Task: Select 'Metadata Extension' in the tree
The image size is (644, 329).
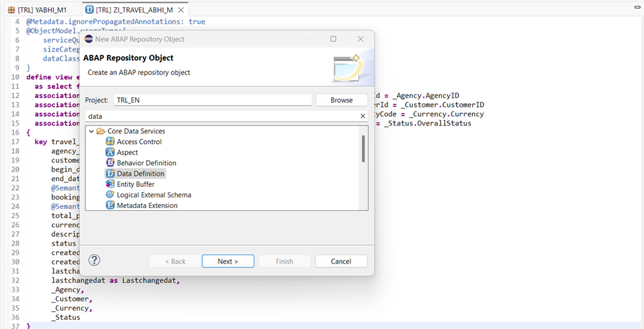Action: (147, 205)
